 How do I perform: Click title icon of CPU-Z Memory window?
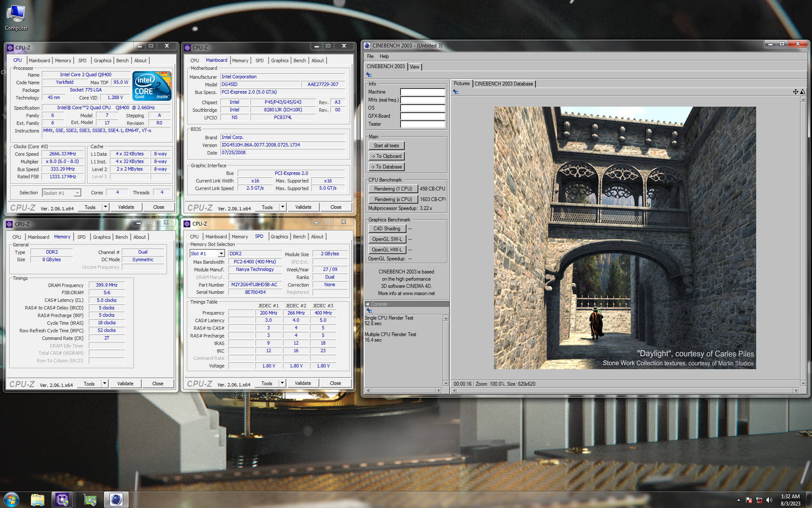pos(10,224)
